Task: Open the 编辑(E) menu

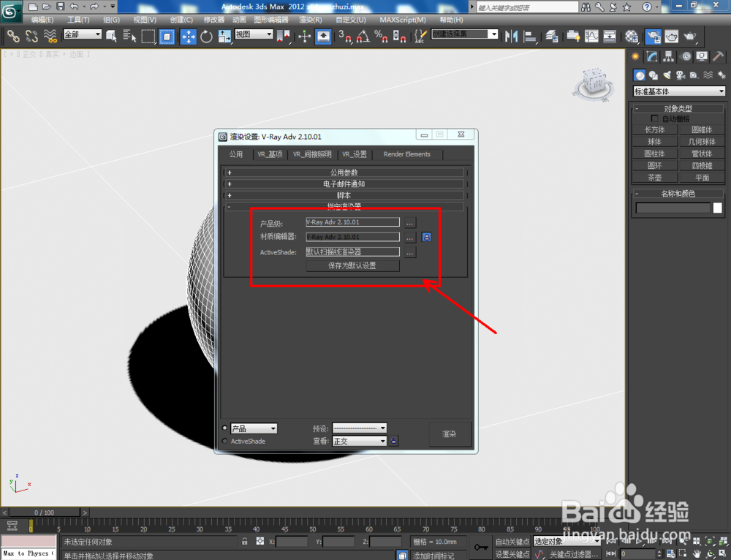Action: point(42,20)
